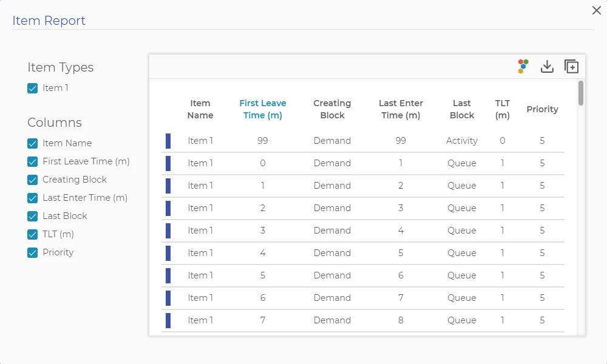Uncheck Item 1 under Item Types
607x364 pixels.
32,88
